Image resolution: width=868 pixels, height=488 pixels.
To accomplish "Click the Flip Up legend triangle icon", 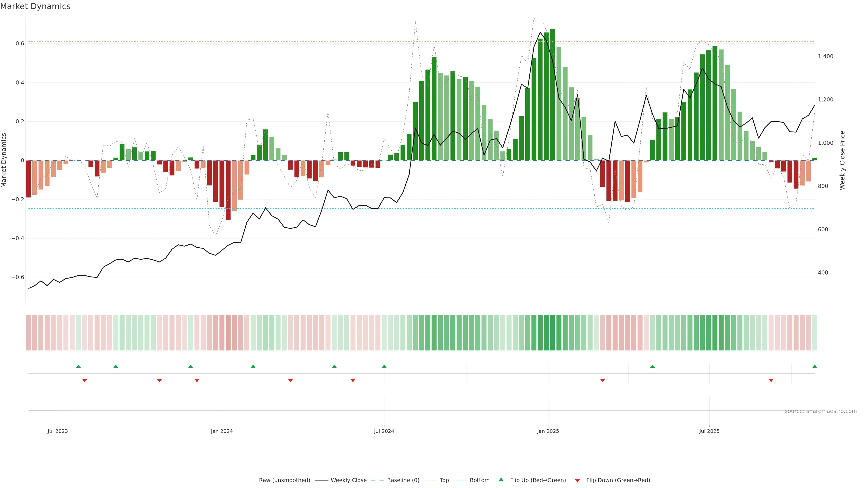I will (501, 480).
